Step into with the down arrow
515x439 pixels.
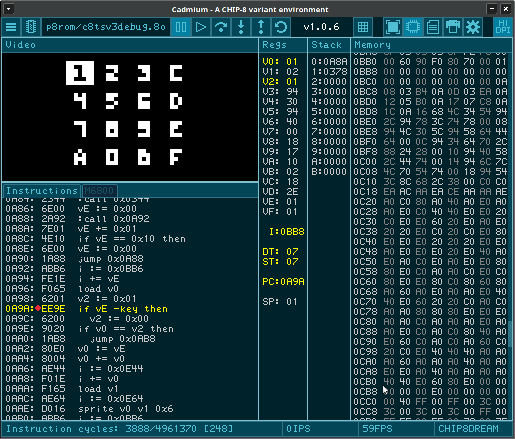point(241,27)
